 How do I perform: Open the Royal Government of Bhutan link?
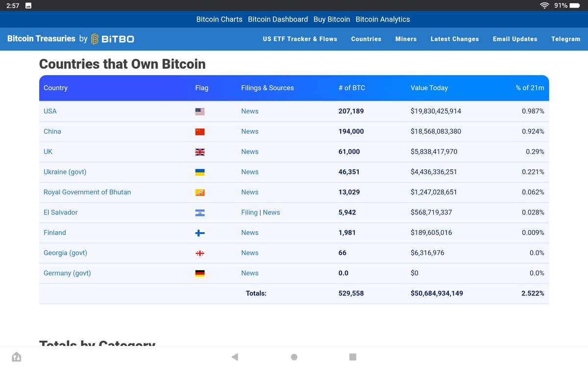[87, 192]
